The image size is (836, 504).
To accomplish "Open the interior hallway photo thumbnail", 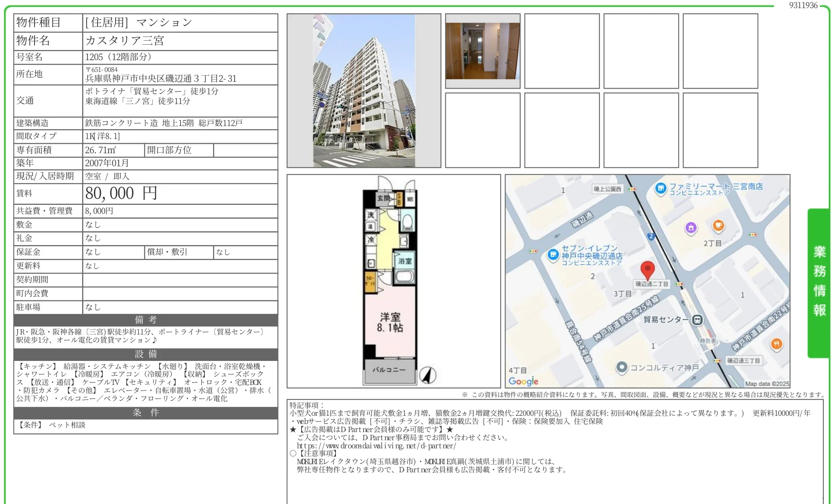I will [483, 51].
